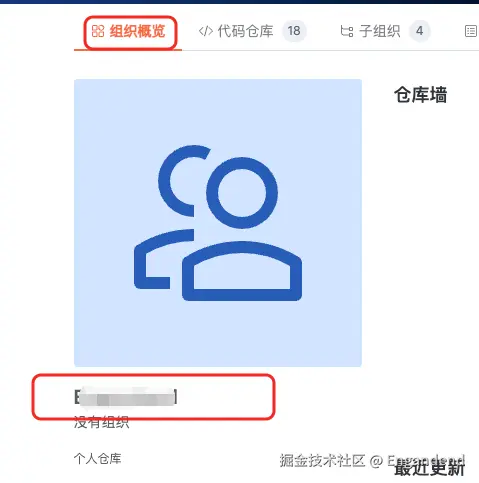Open the 个人仓库 link
Image resolution: width=479 pixels, height=483 pixels.
point(97,459)
